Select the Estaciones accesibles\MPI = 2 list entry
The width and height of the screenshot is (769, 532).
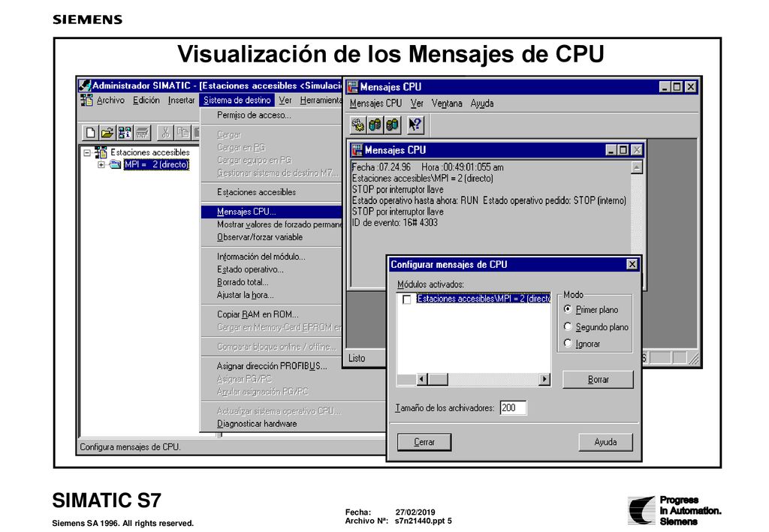[x=484, y=299]
